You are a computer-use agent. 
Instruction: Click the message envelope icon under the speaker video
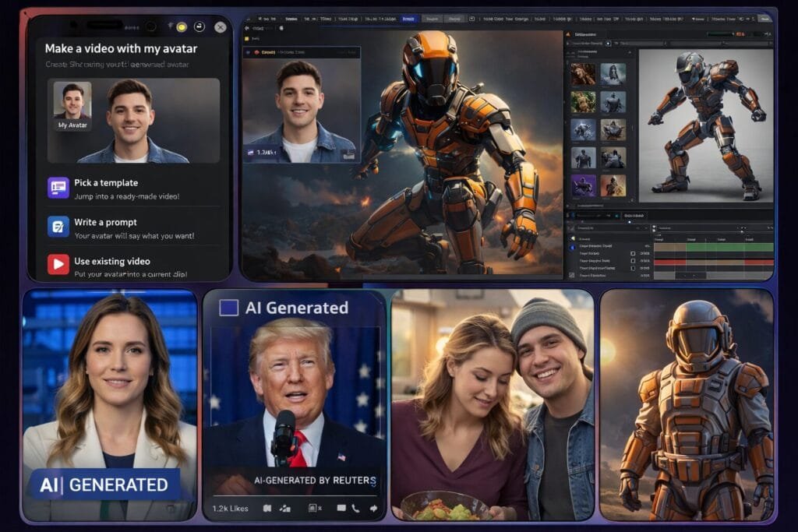click(341, 508)
